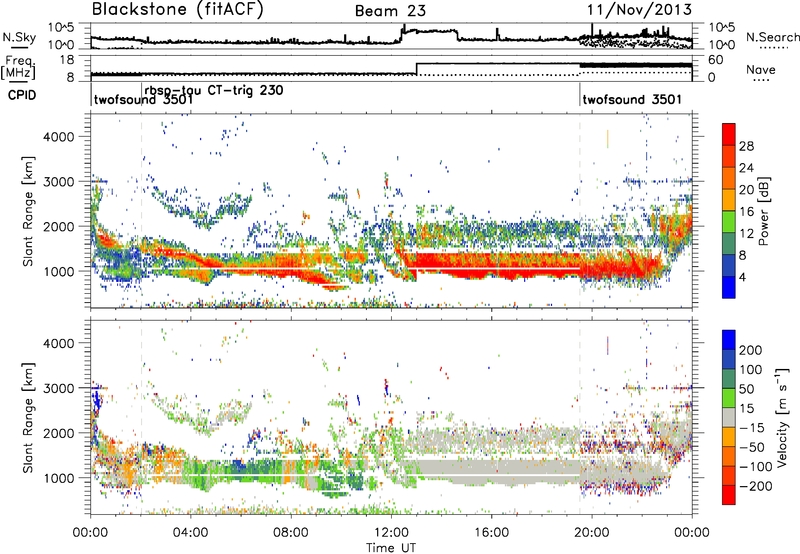800x554 pixels.
Task: Click the 'N.Sky' legend label
Action: coord(19,37)
